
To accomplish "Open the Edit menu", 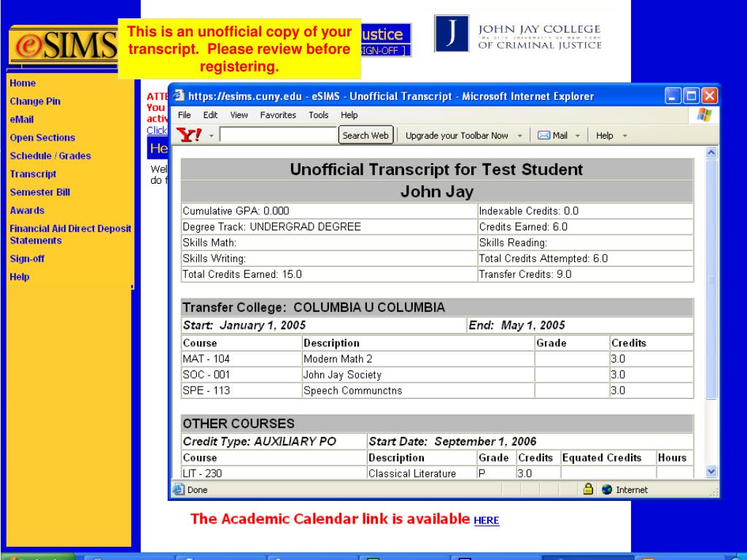I will coord(210,114).
